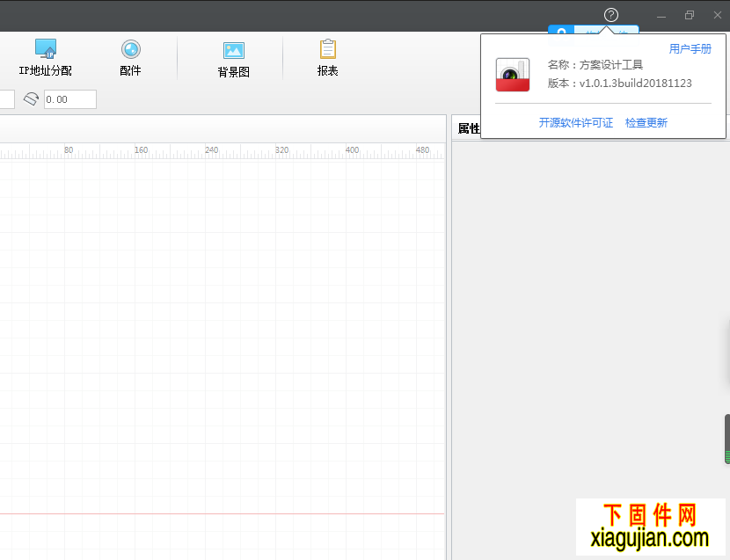Click the help question mark icon
This screenshot has width=730, height=560.
click(x=610, y=15)
